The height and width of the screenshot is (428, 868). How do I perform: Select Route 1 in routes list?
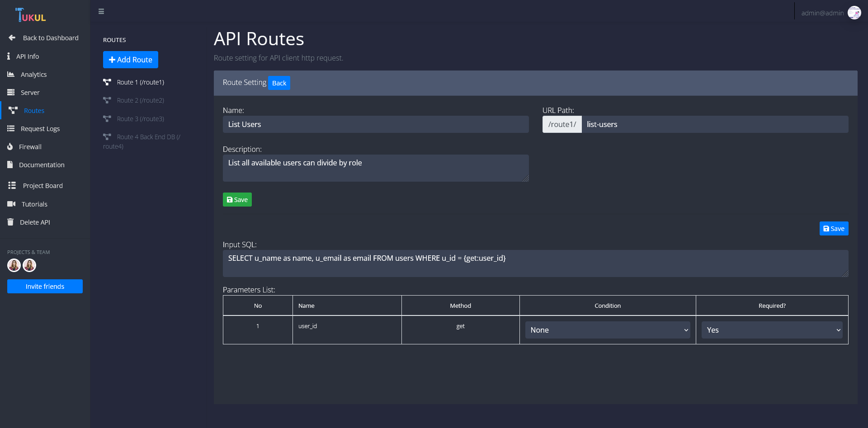[x=140, y=82]
